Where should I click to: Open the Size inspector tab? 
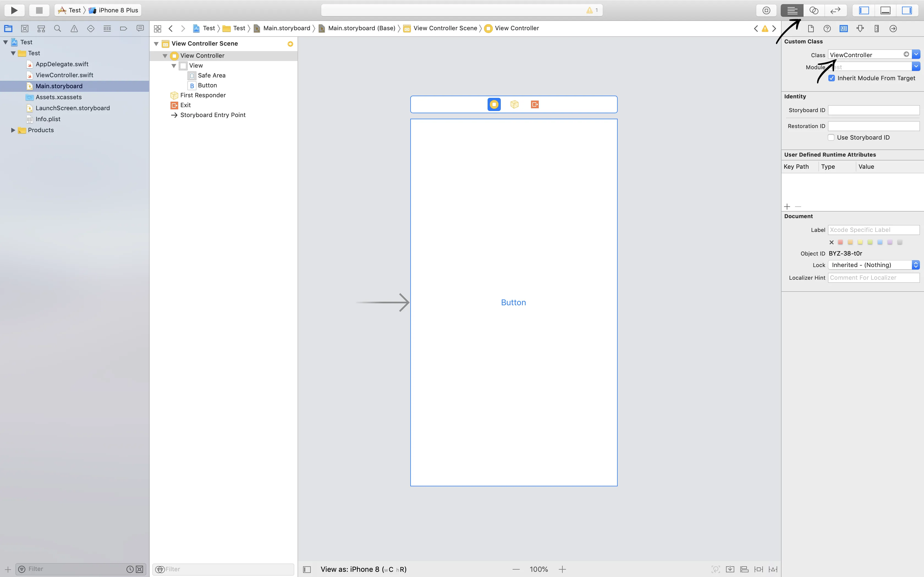(877, 29)
